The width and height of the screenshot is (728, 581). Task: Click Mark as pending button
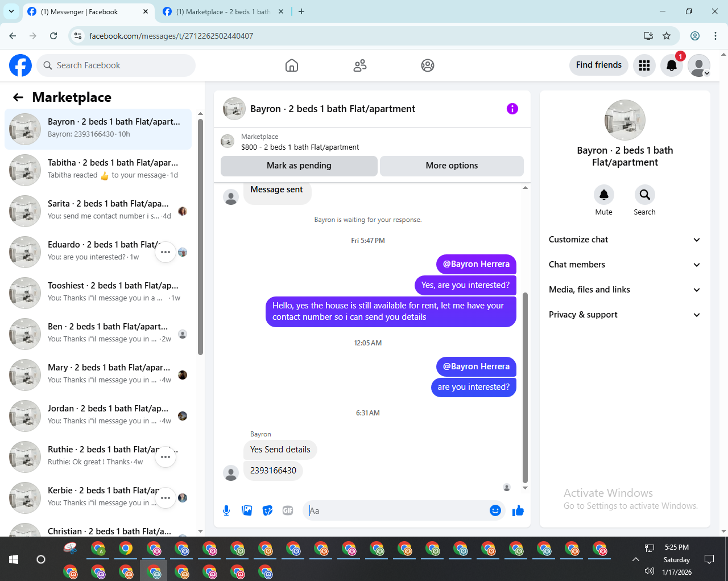pos(299,166)
